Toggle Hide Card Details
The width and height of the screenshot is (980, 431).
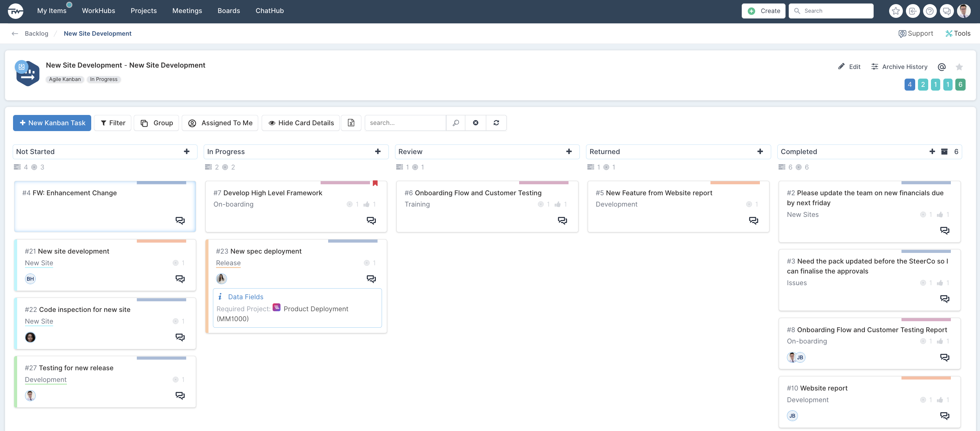(301, 123)
